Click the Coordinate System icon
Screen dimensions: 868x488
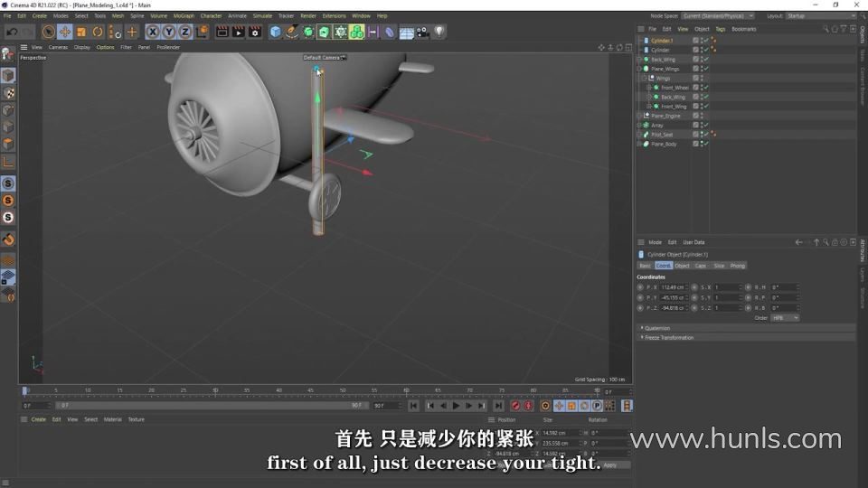pos(202,33)
